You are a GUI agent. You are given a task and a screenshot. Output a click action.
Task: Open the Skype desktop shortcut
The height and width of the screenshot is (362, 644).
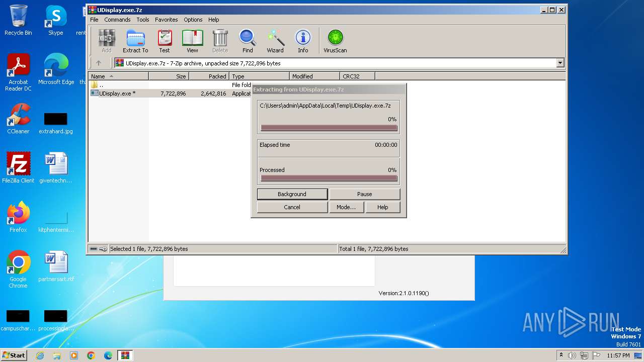55,20
